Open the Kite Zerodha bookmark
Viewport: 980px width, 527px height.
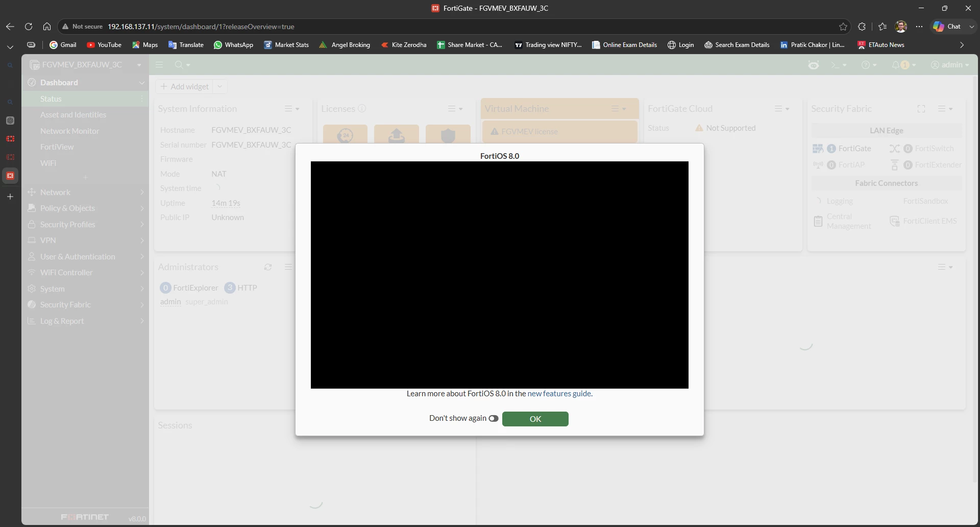(x=404, y=45)
